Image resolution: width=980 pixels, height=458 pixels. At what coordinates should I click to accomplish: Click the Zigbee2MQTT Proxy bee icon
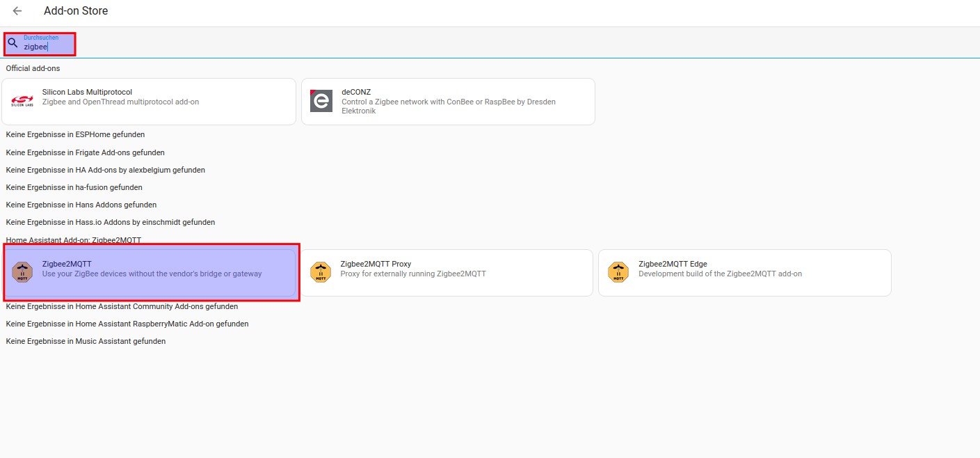pos(321,272)
